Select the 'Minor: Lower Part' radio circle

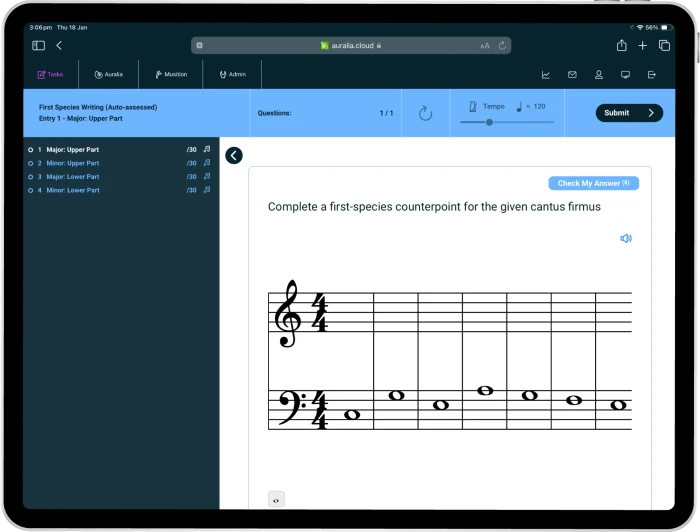click(x=31, y=190)
